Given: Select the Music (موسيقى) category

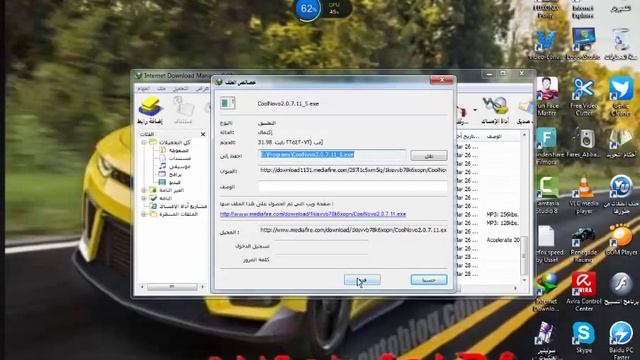Looking at the screenshot, I should 180,166.
